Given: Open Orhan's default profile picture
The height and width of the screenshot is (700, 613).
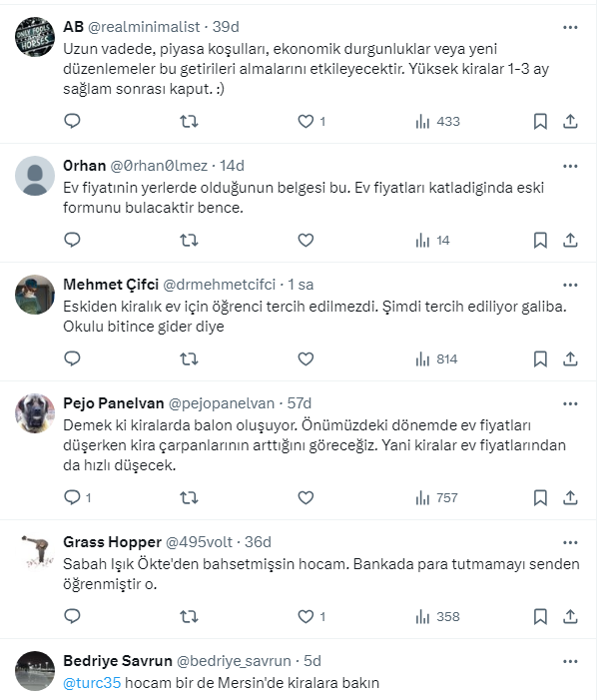Looking at the screenshot, I should pyautogui.click(x=35, y=175).
